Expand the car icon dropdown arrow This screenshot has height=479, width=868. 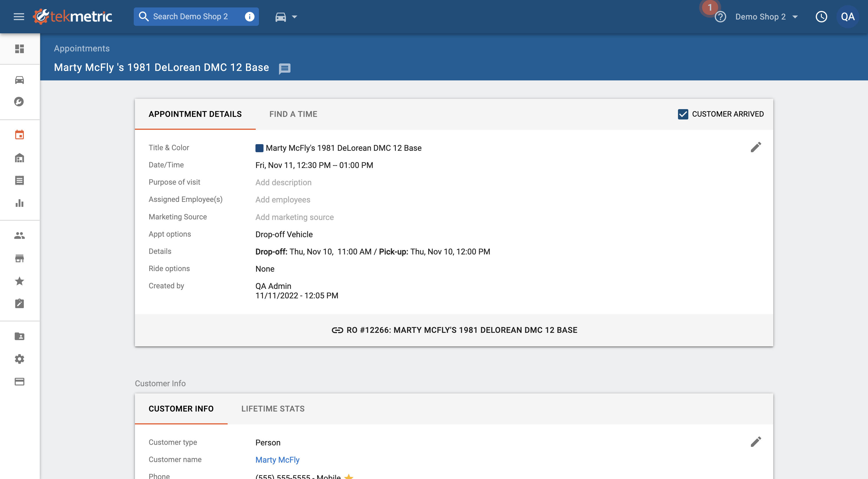294,17
